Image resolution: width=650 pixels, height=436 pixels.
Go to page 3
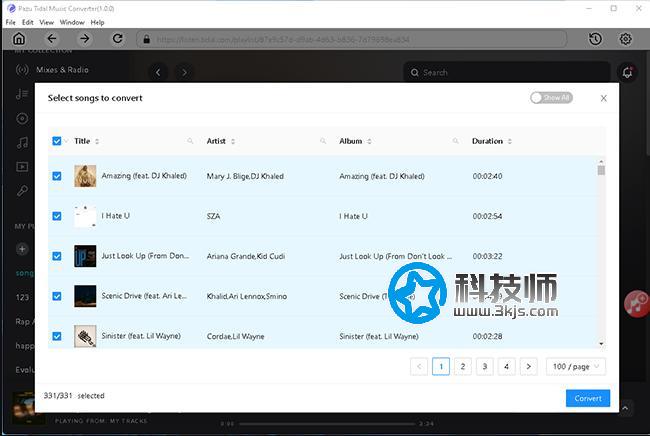pos(485,366)
